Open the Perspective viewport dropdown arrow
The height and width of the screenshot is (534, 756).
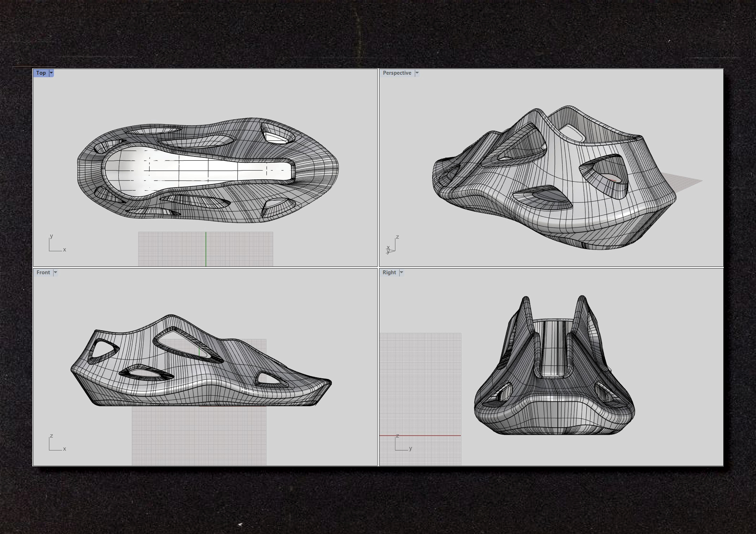[417, 73]
